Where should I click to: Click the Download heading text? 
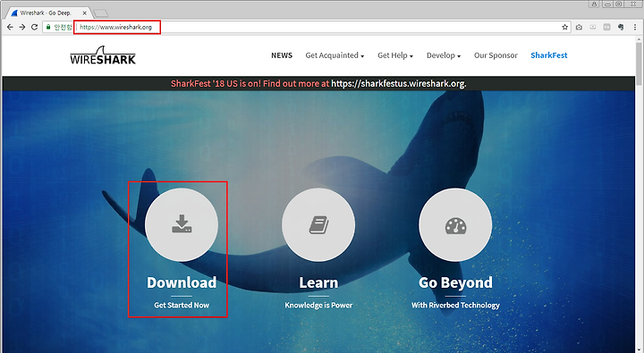click(182, 282)
